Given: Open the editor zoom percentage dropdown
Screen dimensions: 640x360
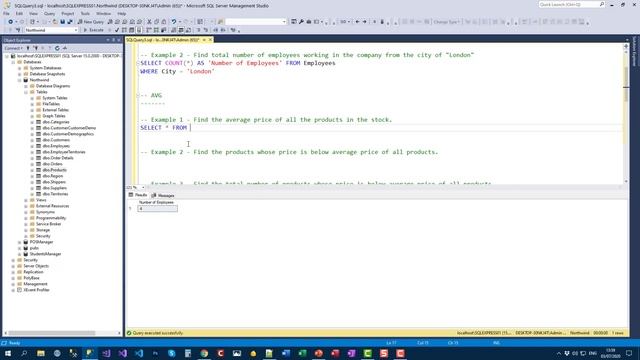Looking at the screenshot, I should coord(143,188).
